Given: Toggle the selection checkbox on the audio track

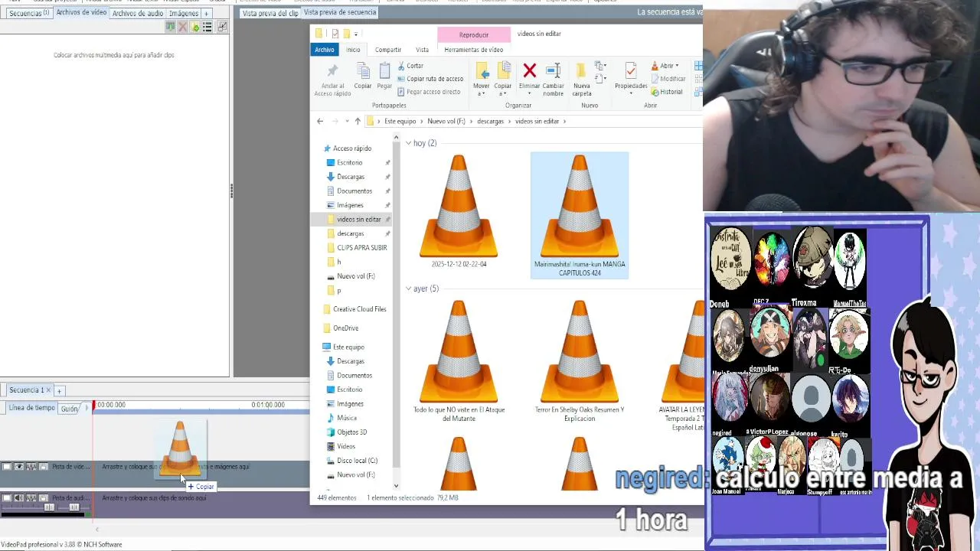Looking at the screenshot, I should pyautogui.click(x=7, y=498).
